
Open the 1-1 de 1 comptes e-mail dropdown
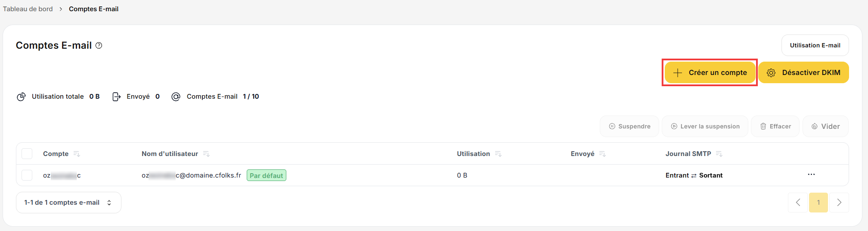tap(68, 203)
